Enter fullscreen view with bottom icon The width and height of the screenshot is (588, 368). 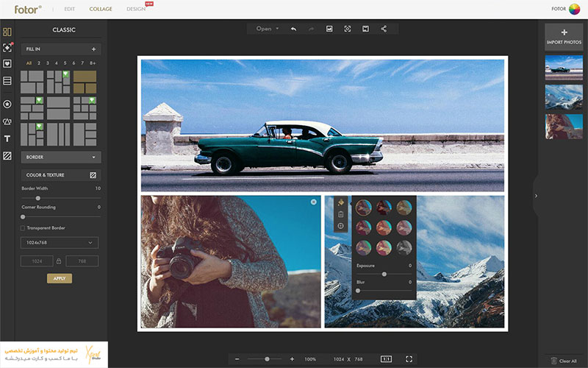pyautogui.click(x=409, y=359)
